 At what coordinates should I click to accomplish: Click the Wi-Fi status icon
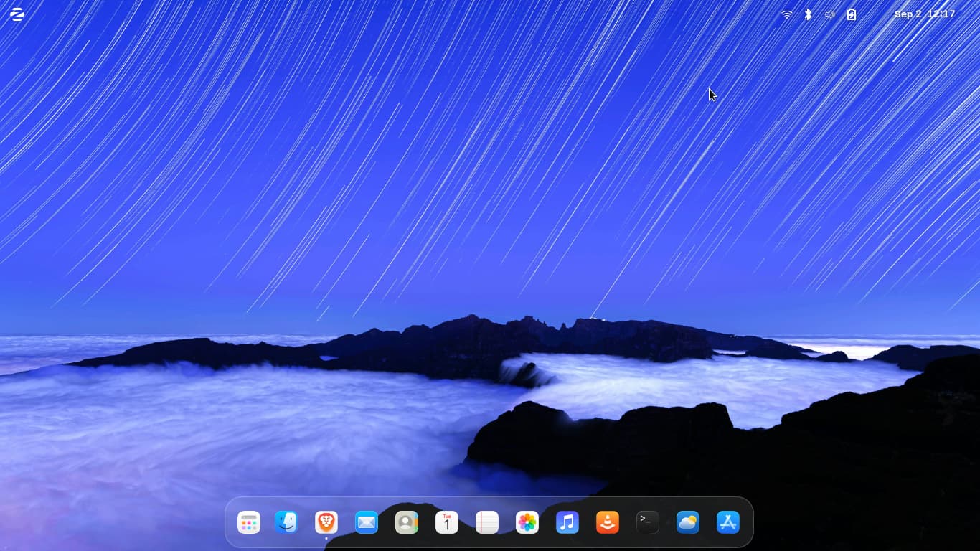[x=787, y=14]
